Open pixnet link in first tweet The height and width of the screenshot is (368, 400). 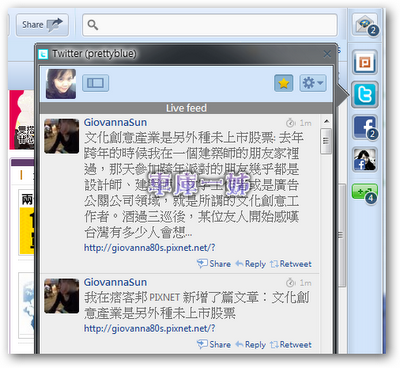click(149, 248)
